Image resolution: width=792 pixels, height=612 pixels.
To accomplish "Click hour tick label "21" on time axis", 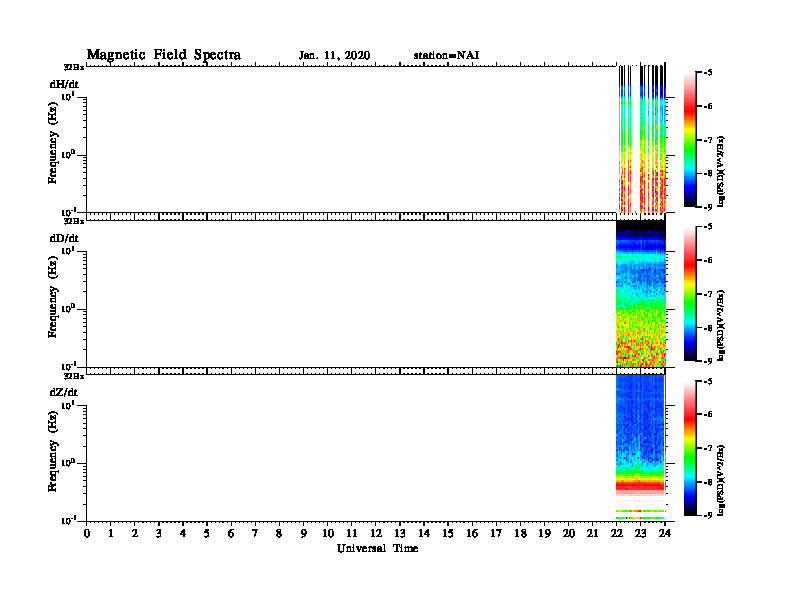I will pos(592,533).
